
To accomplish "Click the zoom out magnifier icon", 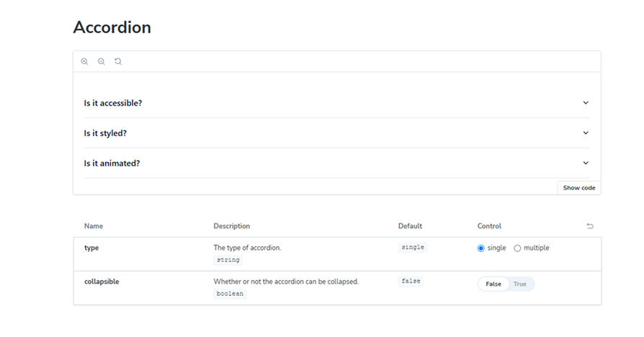I will tap(101, 62).
